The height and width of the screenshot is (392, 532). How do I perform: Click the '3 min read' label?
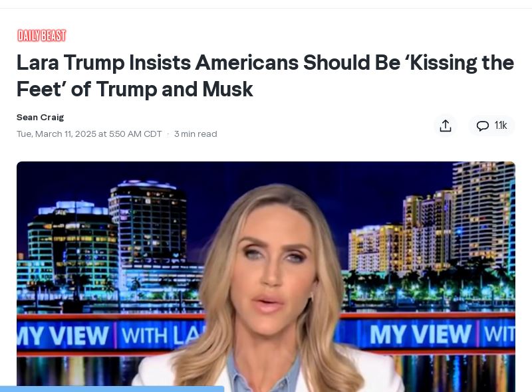pos(196,134)
